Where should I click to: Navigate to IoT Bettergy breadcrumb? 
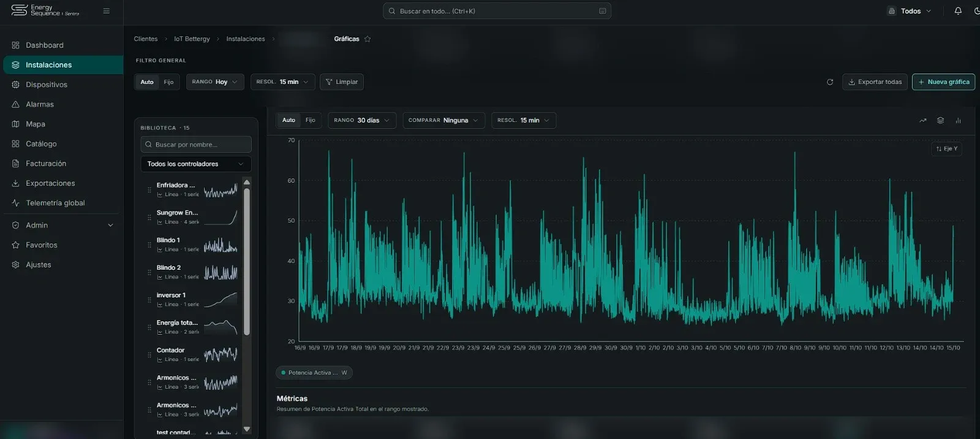click(x=192, y=39)
